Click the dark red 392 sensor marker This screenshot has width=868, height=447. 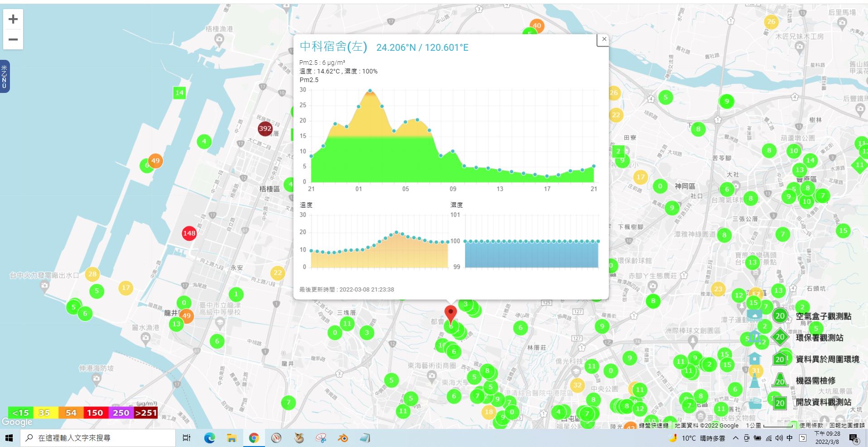[x=265, y=128]
